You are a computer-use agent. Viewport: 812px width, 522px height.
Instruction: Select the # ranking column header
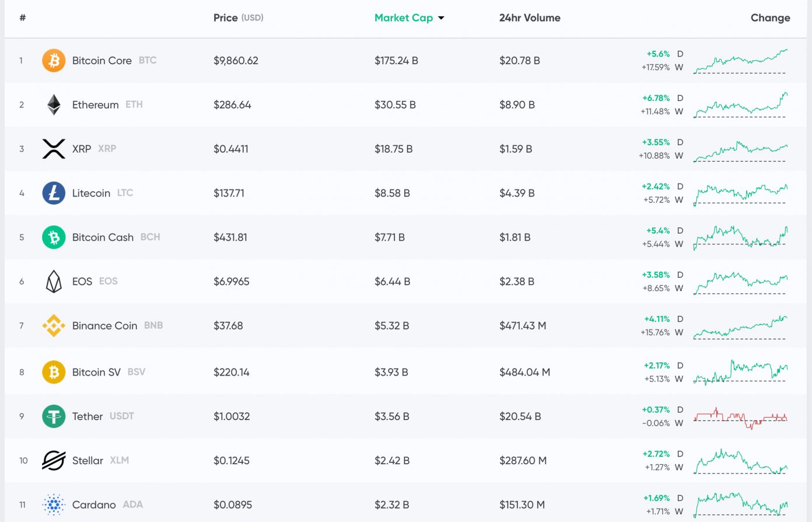pyautogui.click(x=22, y=18)
